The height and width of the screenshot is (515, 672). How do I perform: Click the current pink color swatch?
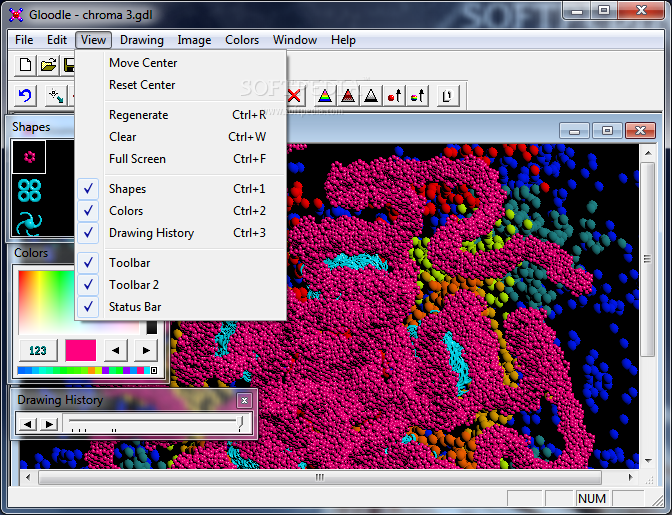click(x=81, y=350)
